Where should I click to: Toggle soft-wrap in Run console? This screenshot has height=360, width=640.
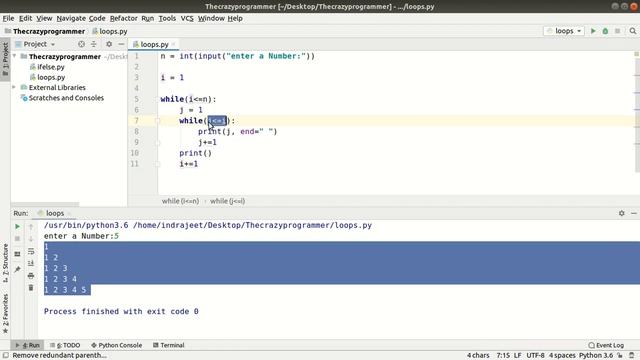point(31,251)
